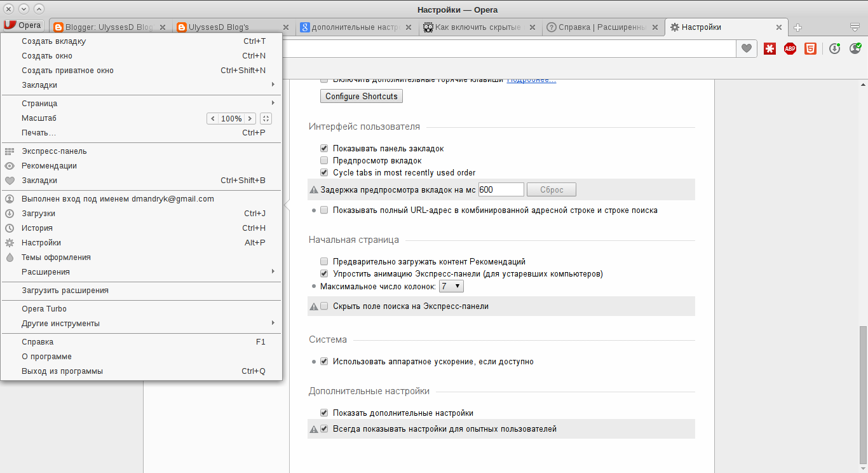The height and width of the screenshot is (473, 868).
Task: Expand the Закладки submenu in the menu
Action: click(x=39, y=85)
